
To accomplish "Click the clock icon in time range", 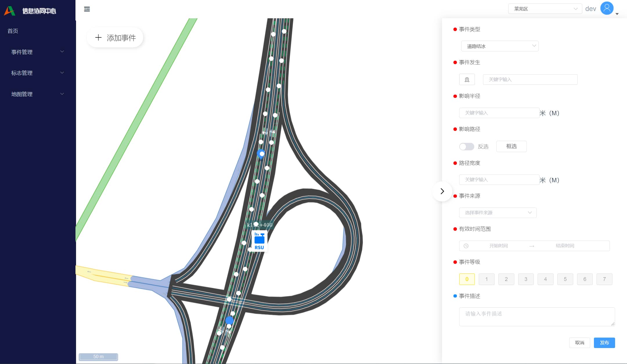I will click(466, 246).
